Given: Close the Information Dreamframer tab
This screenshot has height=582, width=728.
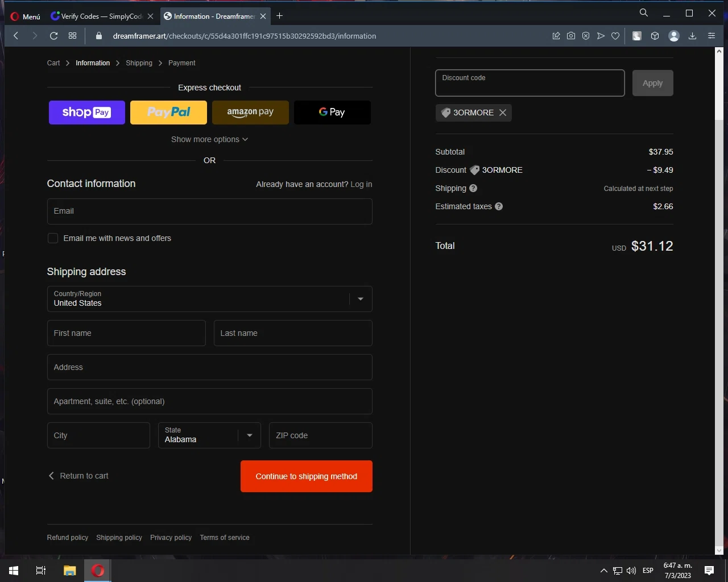Looking at the screenshot, I should pyautogui.click(x=263, y=16).
